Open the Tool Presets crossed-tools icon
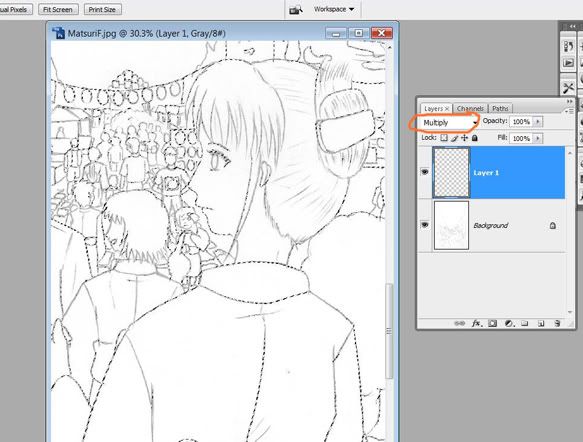583x442 pixels. point(568,88)
